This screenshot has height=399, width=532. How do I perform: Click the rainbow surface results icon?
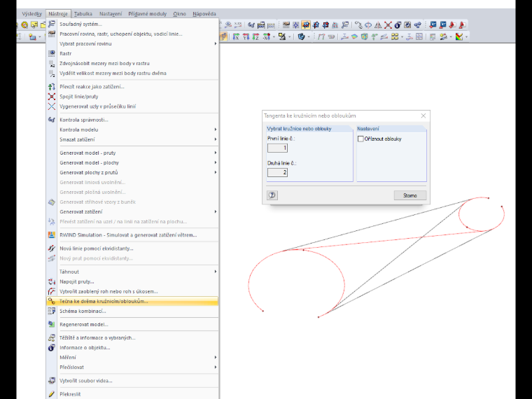(355, 36)
